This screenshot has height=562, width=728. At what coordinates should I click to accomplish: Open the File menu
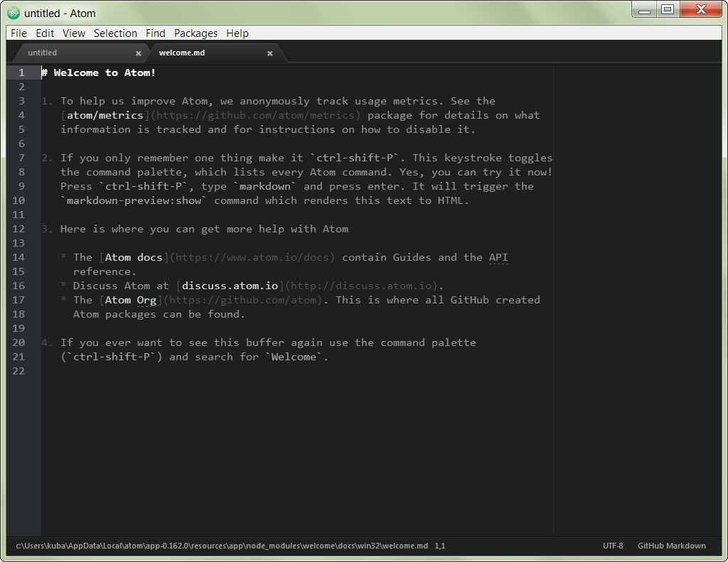tap(18, 33)
